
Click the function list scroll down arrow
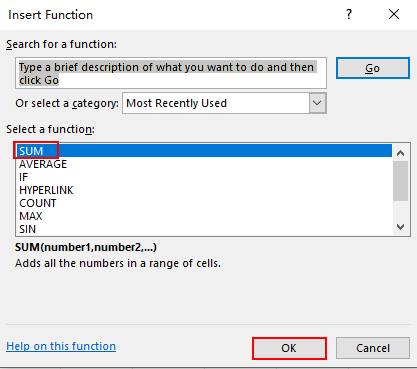tap(401, 227)
